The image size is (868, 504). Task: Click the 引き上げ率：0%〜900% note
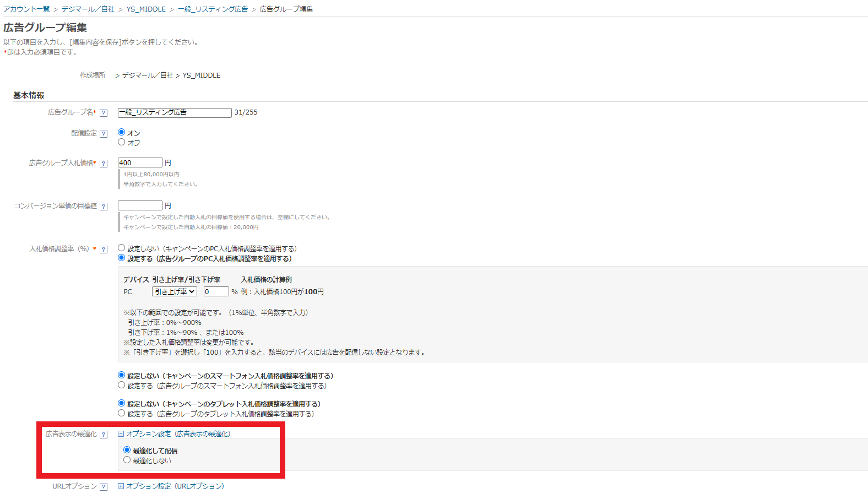pos(165,323)
